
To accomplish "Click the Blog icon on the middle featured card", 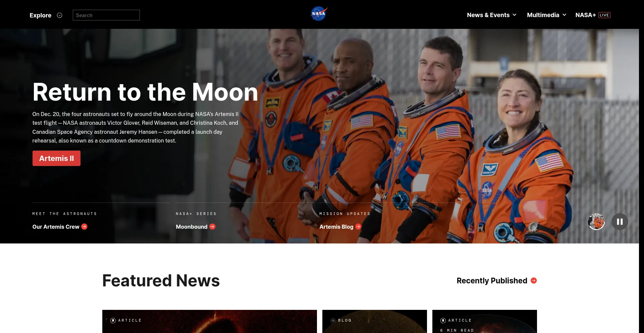I will (332, 320).
